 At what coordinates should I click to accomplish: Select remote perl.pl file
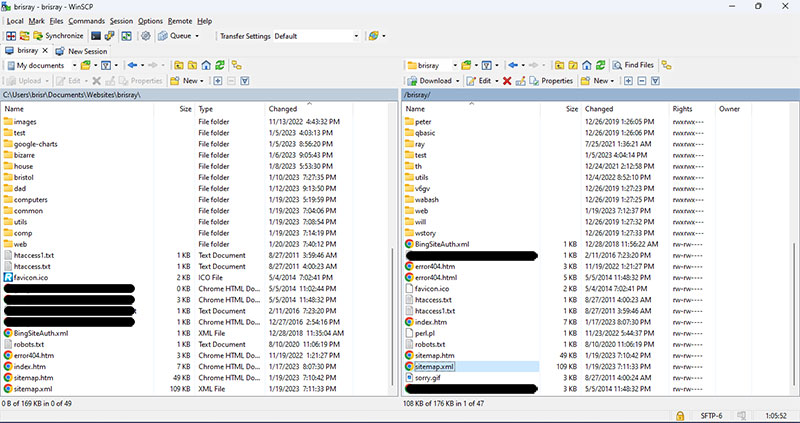[x=420, y=333]
